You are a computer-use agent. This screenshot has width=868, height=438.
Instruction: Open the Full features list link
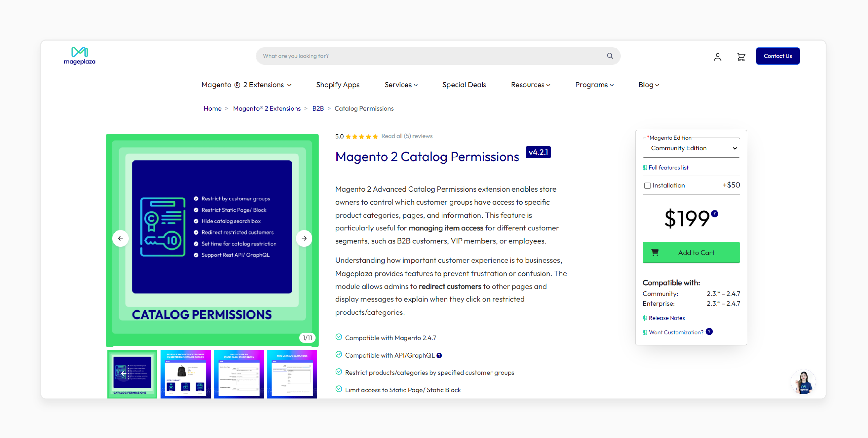(668, 167)
